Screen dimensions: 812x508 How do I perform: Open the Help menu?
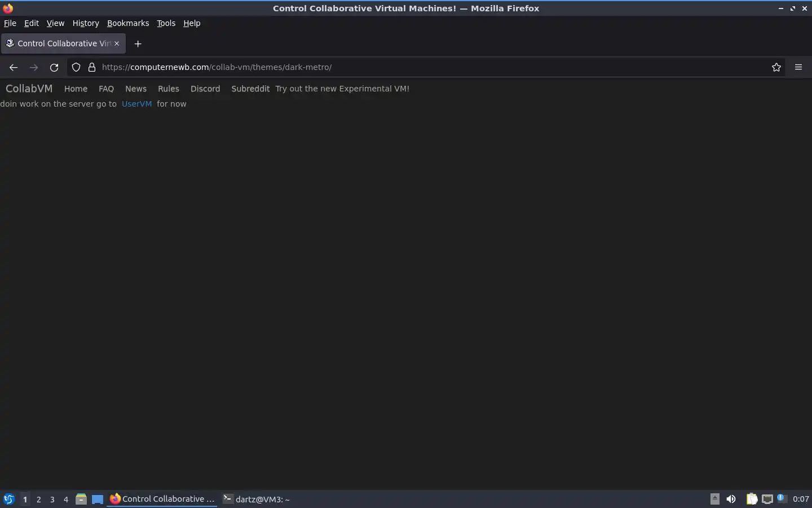pyautogui.click(x=192, y=23)
